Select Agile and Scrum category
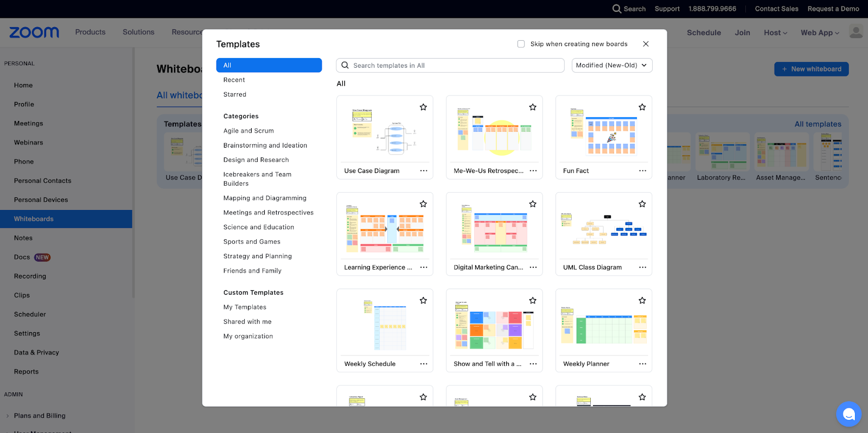 [248, 131]
